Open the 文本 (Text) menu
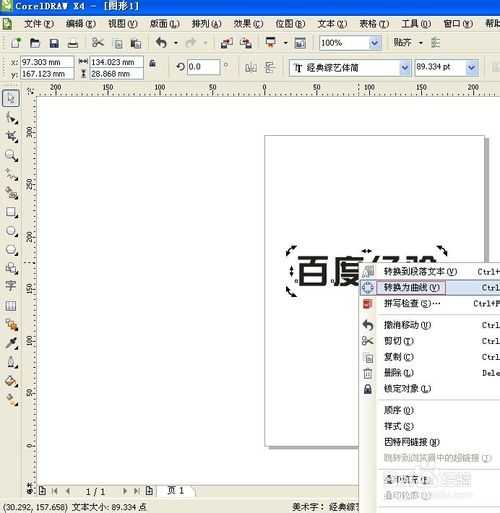 [332, 24]
